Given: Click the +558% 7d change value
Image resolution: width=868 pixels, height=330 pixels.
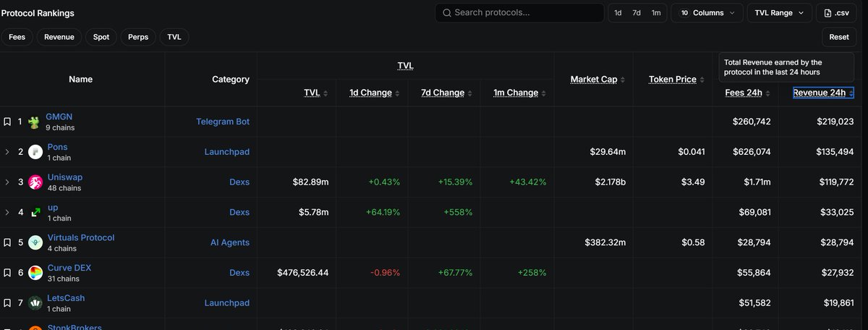Looking at the screenshot, I should click(457, 213).
